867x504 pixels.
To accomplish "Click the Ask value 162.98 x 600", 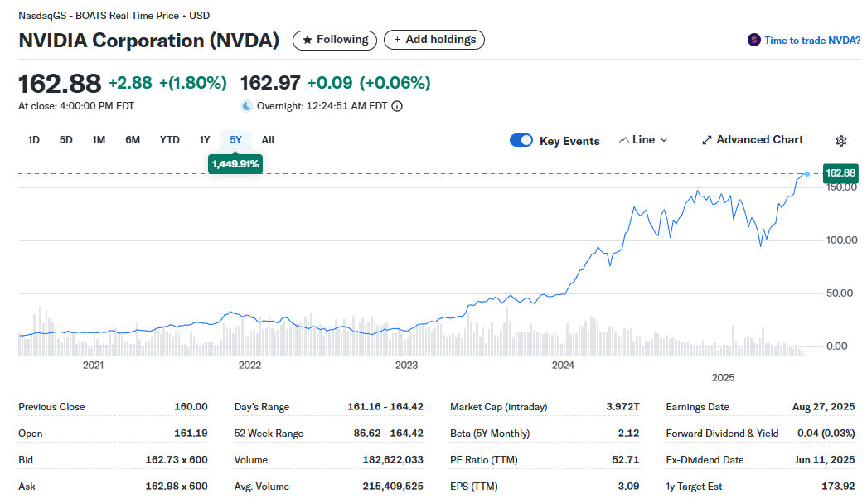I will 177,487.
